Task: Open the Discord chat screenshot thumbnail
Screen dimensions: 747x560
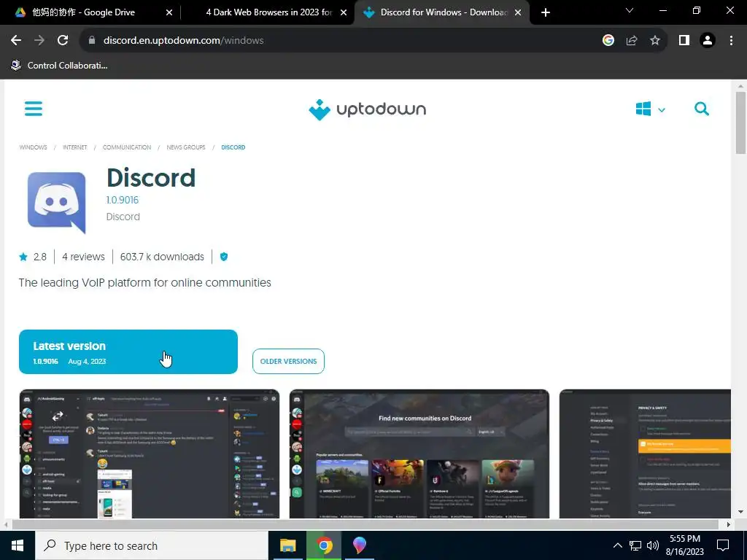Action: click(x=149, y=454)
